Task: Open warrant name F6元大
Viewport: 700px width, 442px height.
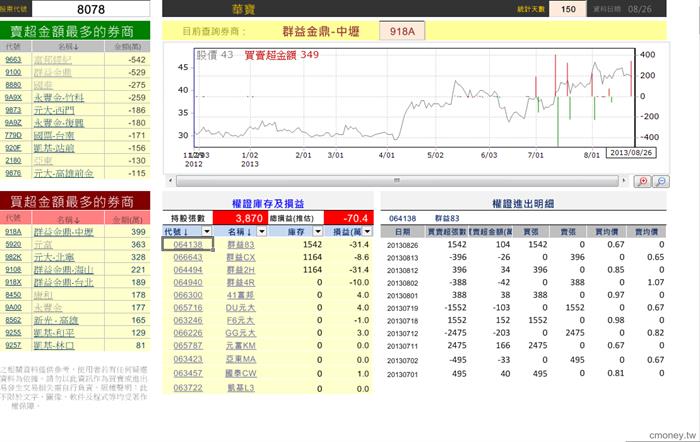Action: pyautogui.click(x=241, y=320)
